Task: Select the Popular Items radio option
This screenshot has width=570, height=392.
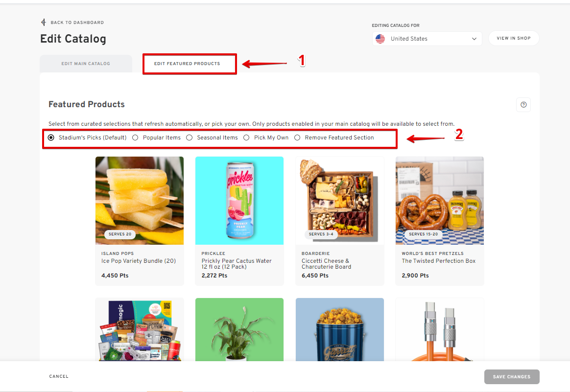Action: tap(135, 138)
